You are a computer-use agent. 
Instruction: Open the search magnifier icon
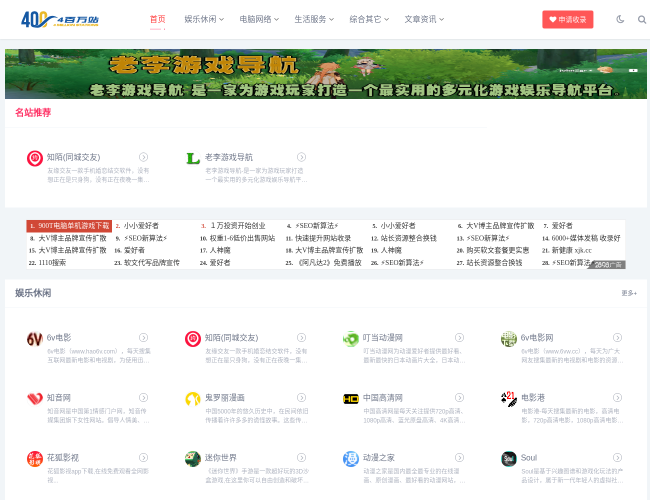tap(642, 19)
